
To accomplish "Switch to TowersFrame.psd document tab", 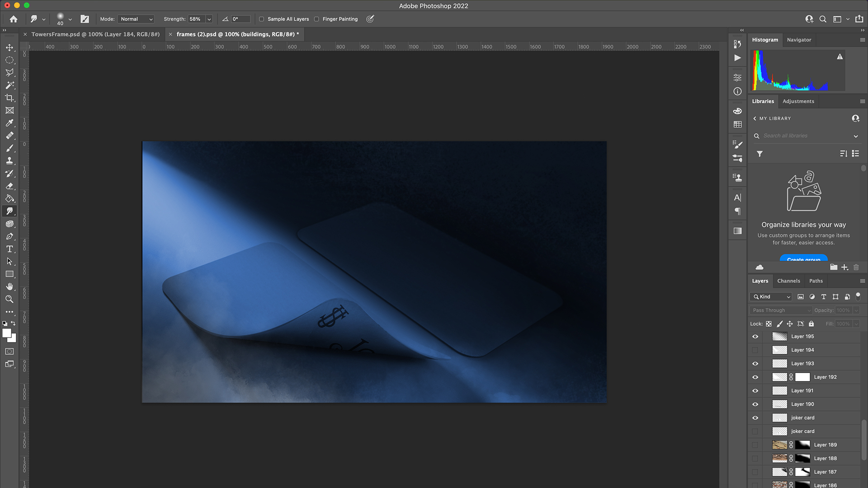I will pos(95,34).
